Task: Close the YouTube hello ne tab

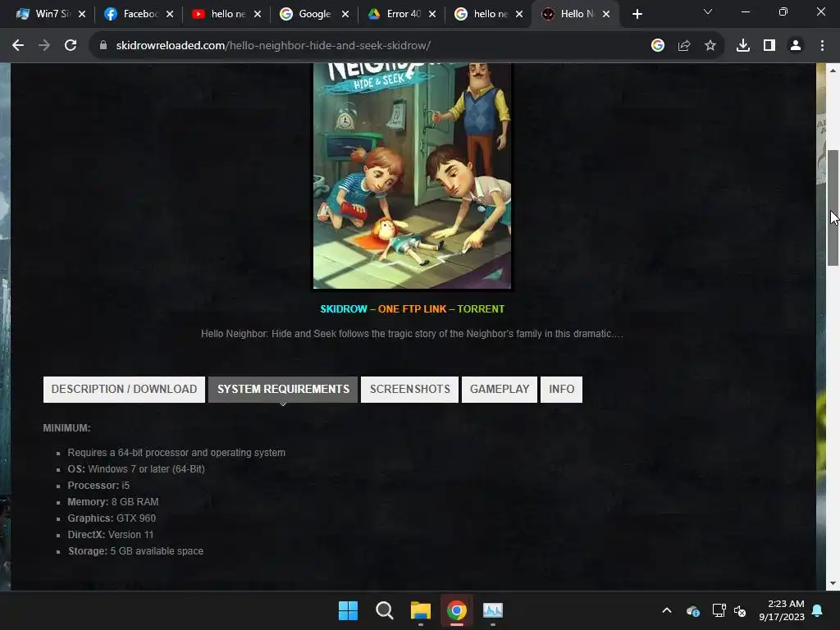Action: pos(258,14)
